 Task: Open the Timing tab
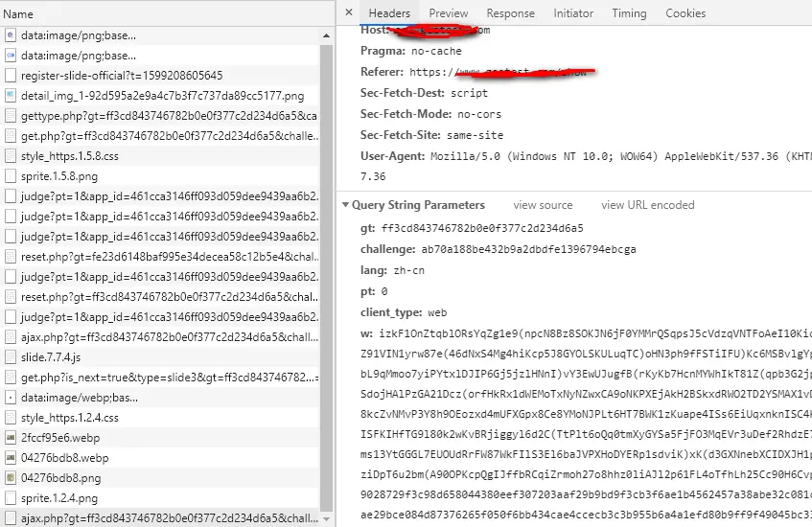click(629, 13)
